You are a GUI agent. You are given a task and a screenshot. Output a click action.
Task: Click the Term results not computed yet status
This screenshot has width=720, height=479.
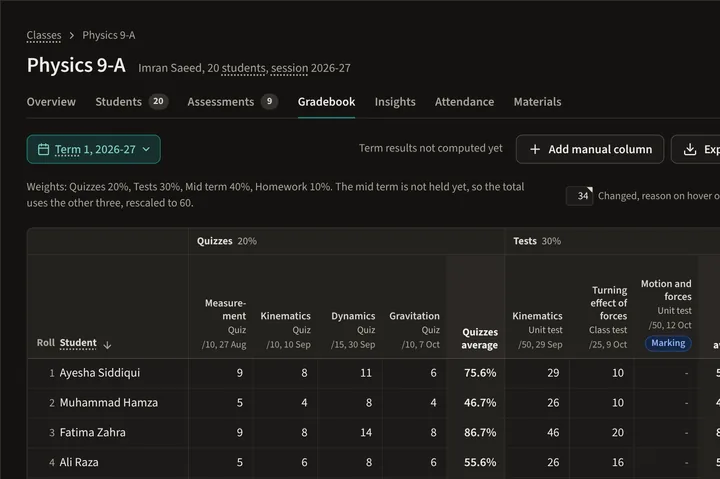[x=431, y=148]
